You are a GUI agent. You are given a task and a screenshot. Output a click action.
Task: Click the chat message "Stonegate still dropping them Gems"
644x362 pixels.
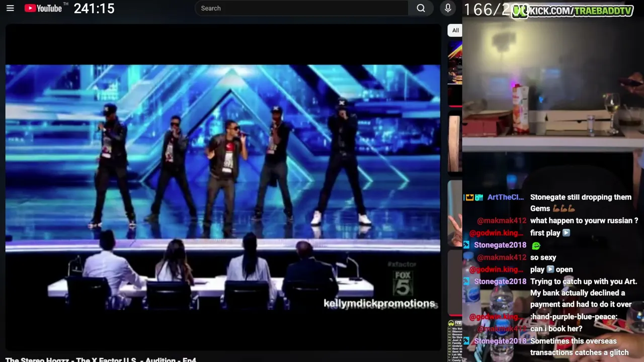click(x=581, y=203)
